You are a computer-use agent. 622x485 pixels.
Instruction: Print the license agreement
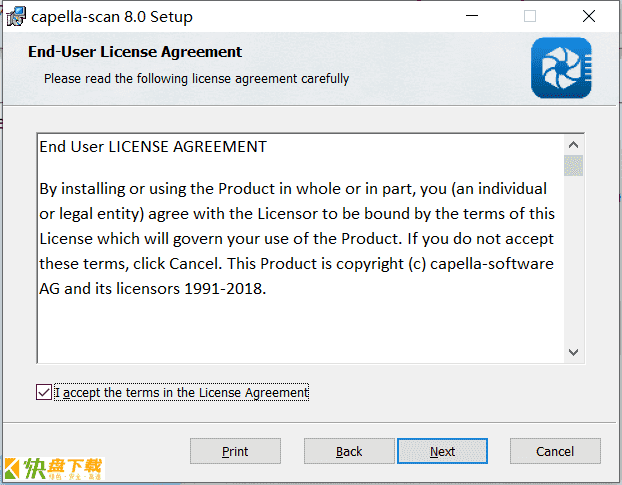235,451
